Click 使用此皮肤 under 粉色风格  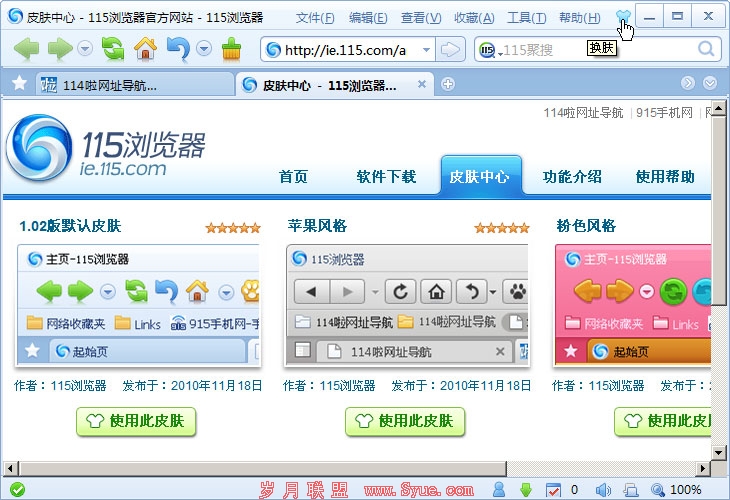click(x=663, y=421)
